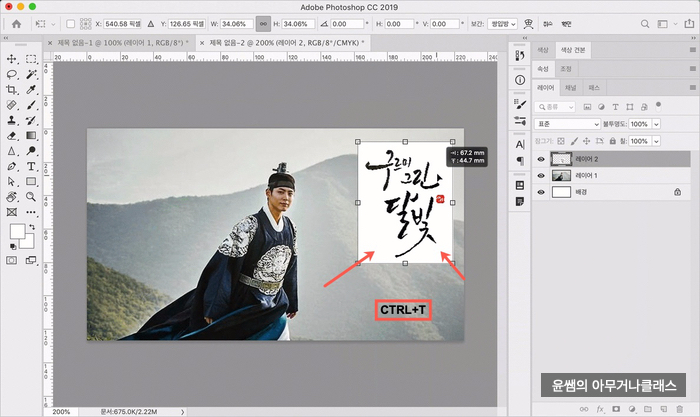Viewport: 700px width, 417px height.
Task: Select the Sharpen/Blur triangle tool
Action: 12,151
